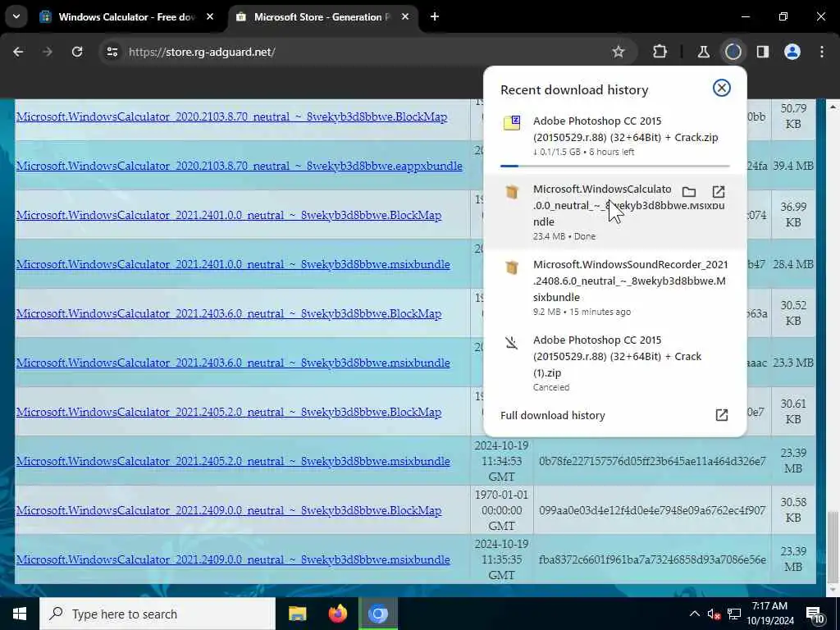840x630 pixels.
Task: Click Chrome icon in taskbar
Action: [377, 614]
